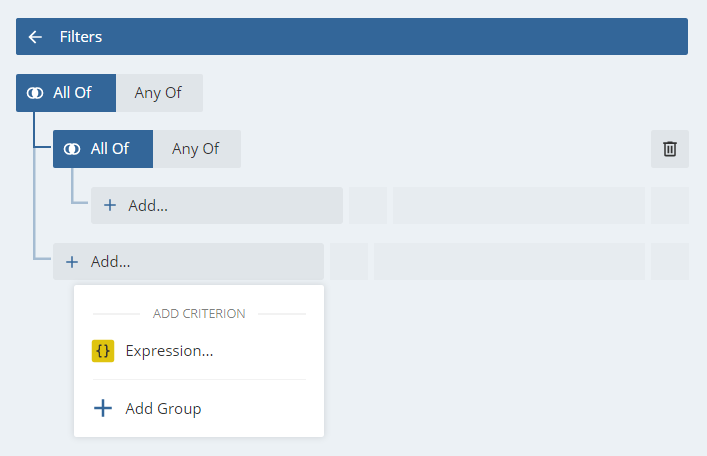Click the nested row's wide value field

point(518,206)
